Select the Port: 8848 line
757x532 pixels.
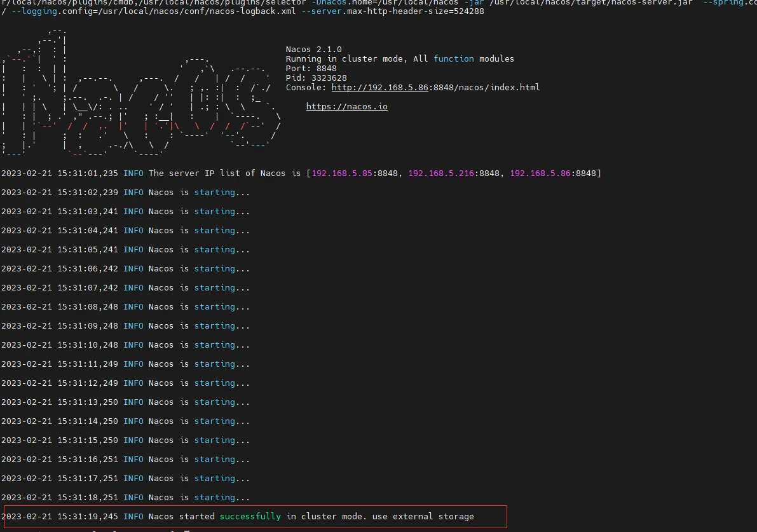tap(311, 69)
